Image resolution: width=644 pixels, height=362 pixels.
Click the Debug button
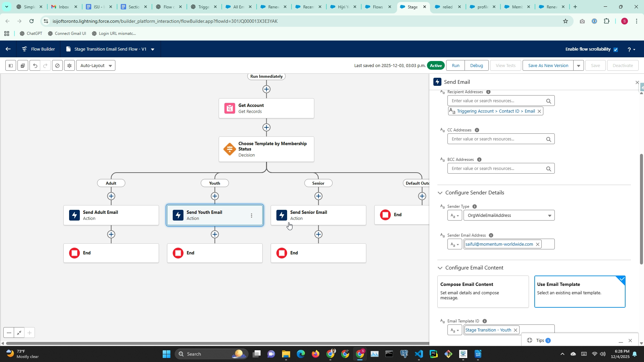click(476, 66)
